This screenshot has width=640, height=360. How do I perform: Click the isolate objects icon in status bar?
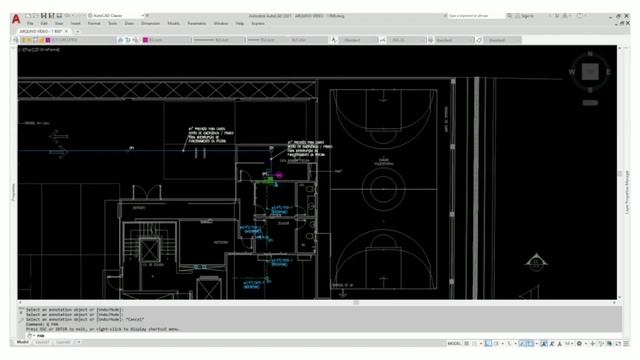click(x=601, y=344)
